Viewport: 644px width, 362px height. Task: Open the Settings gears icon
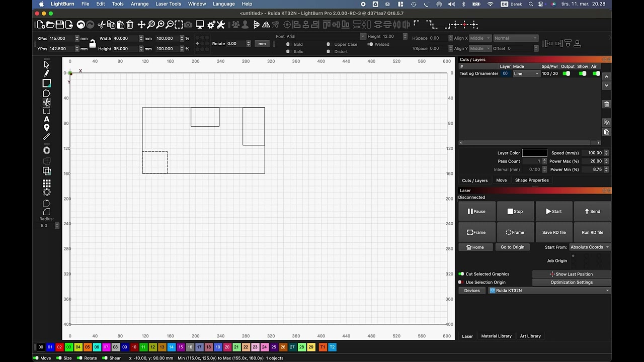211,25
